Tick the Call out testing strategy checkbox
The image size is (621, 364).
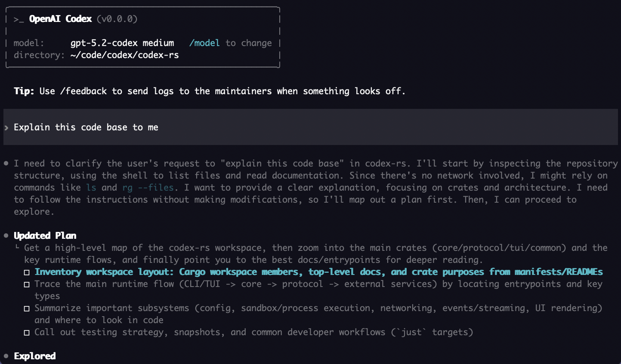[27, 333]
